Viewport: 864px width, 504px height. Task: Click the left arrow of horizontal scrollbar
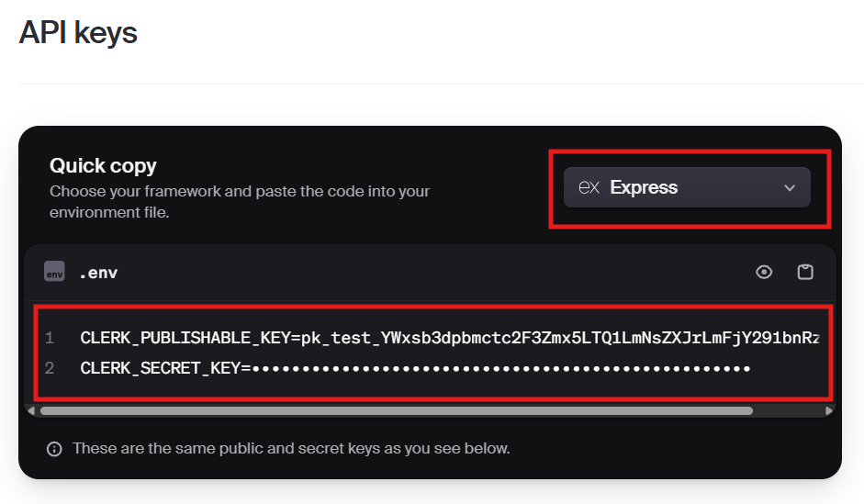tap(31, 411)
